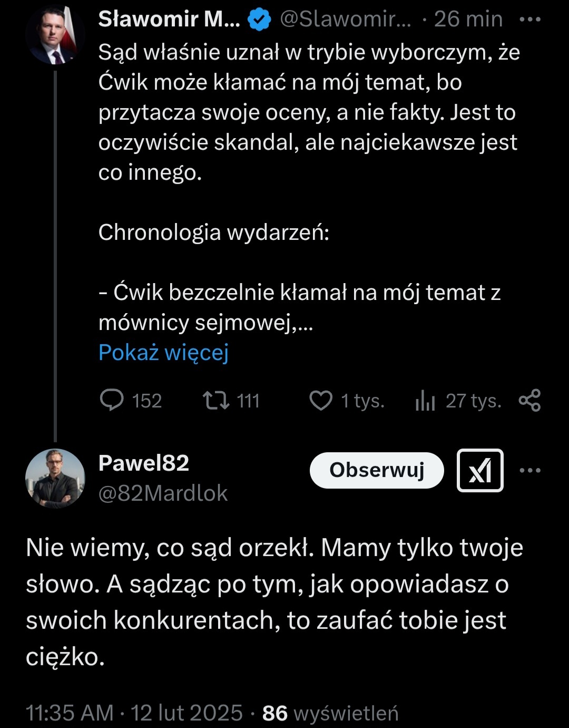The width and height of the screenshot is (569, 728).
Task: Tap the @Slawomir... handle
Action: coord(345,20)
